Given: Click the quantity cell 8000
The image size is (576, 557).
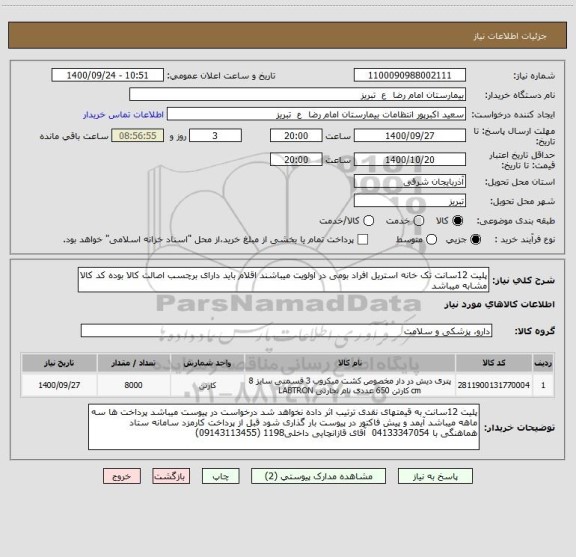Looking at the screenshot, I should [134, 385].
